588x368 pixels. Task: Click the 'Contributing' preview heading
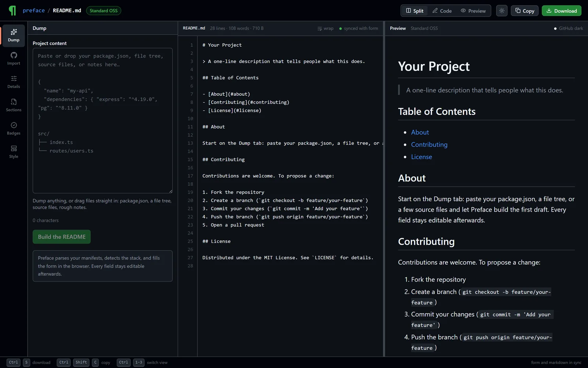(426, 241)
